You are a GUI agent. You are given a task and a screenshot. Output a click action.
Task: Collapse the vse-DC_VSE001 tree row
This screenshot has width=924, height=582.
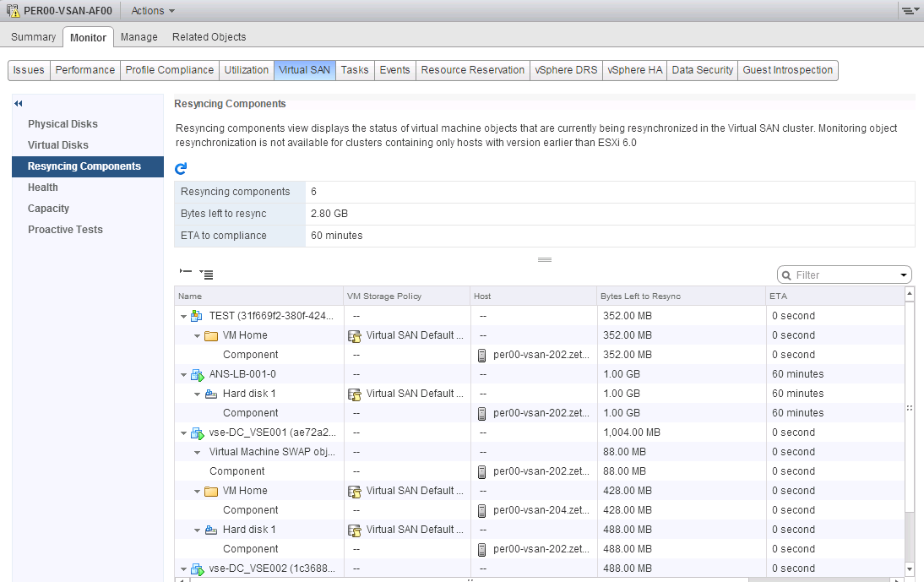point(184,433)
